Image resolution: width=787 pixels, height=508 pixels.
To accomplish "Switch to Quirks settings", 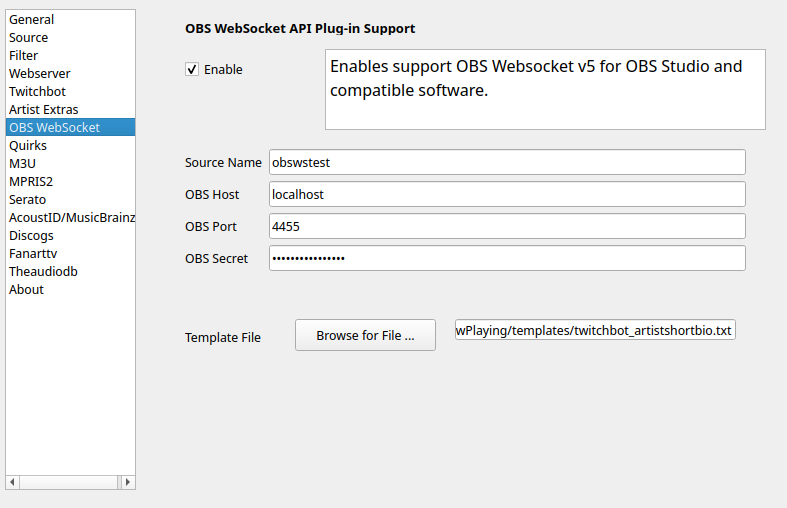I will pos(28,146).
